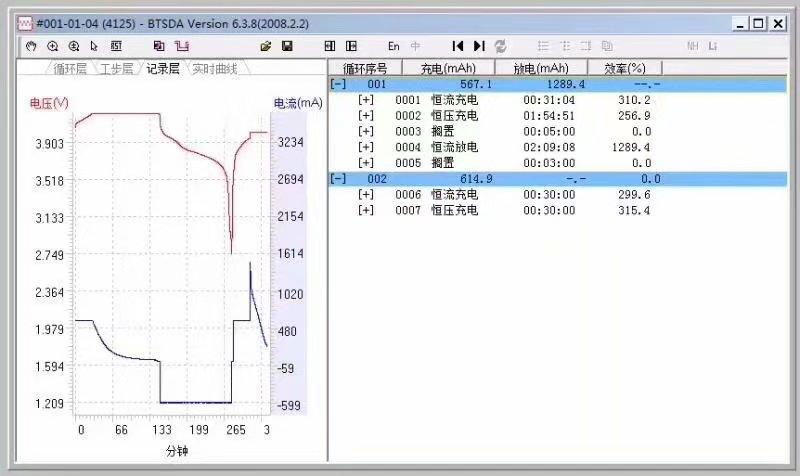Click the NH battery type button

click(692, 46)
